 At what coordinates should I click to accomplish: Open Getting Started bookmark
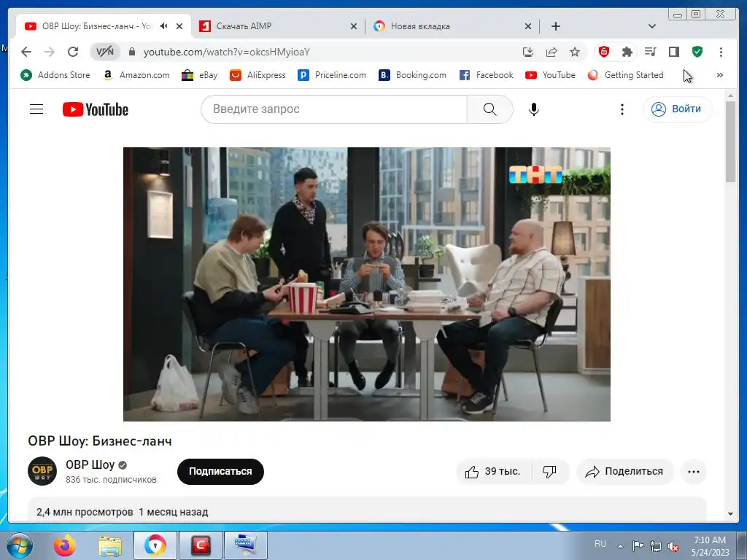(x=625, y=75)
